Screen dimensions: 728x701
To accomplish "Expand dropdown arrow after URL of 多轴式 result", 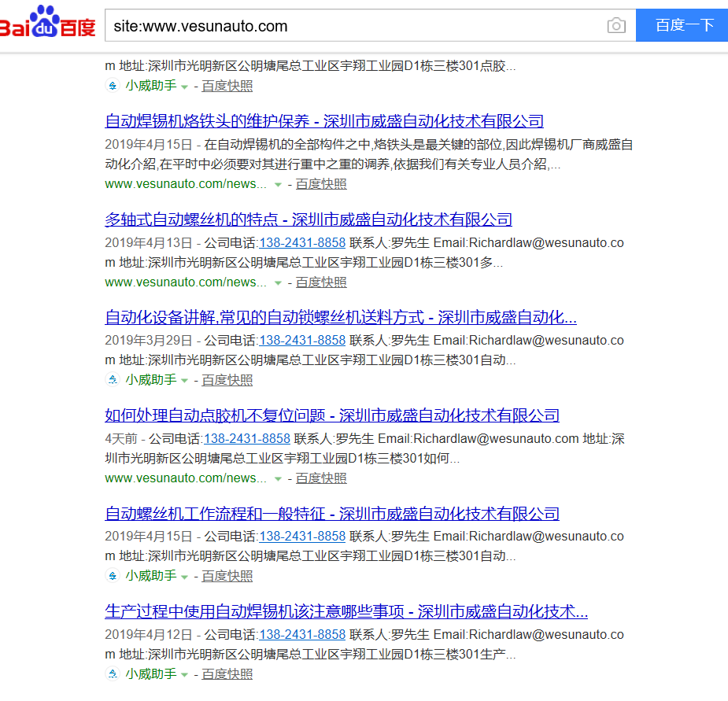I will [278, 282].
